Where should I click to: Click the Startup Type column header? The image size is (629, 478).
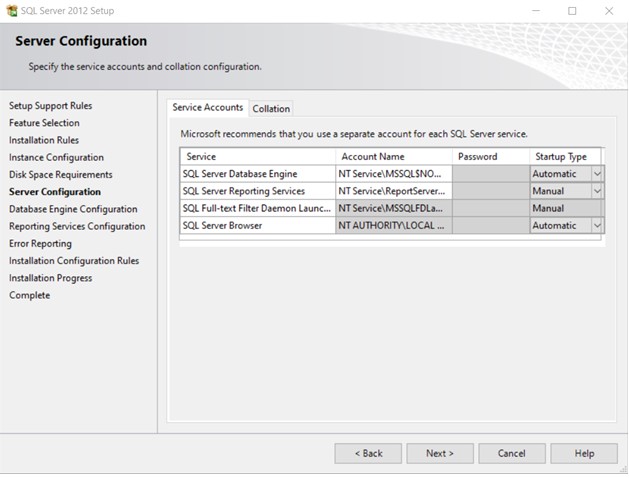click(566, 157)
